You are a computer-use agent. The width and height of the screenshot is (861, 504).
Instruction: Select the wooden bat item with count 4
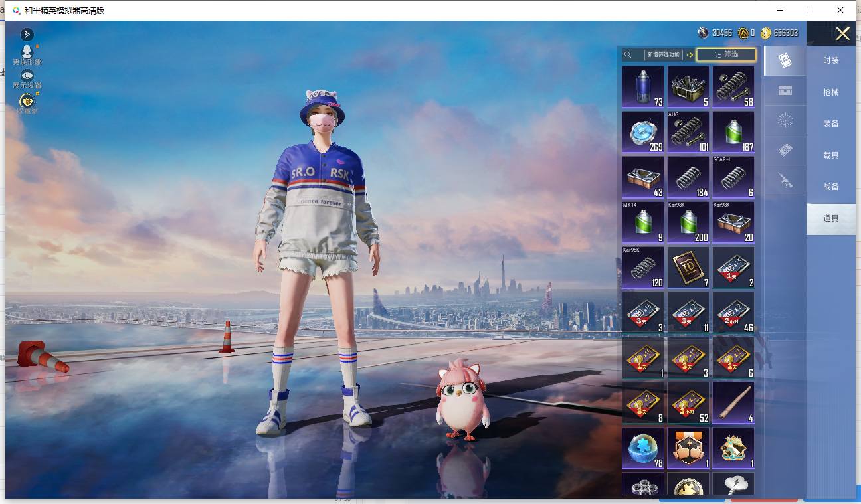733,402
